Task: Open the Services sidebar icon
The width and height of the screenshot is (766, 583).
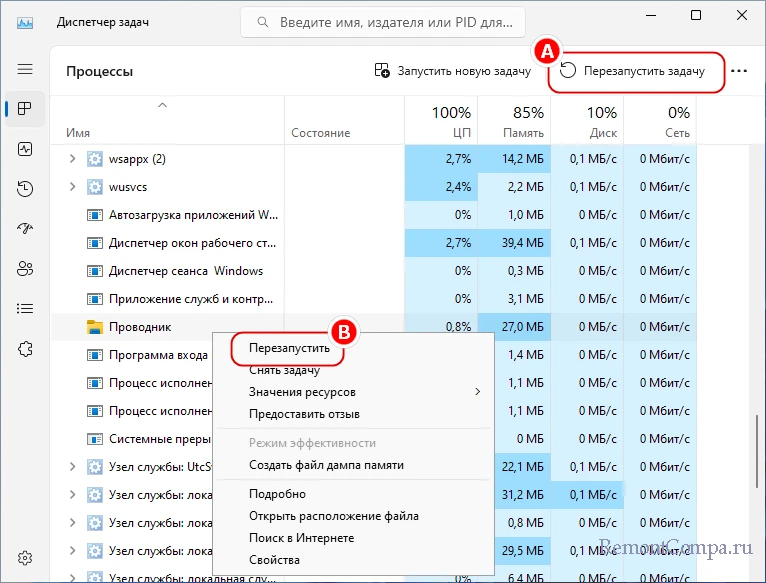Action: (25, 349)
